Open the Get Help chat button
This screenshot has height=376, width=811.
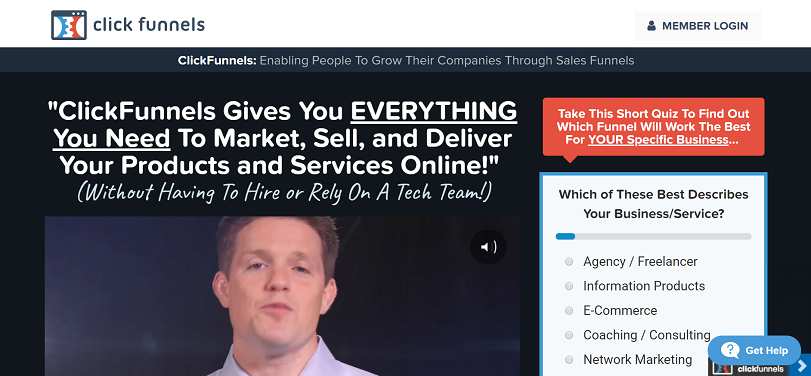[x=754, y=350]
